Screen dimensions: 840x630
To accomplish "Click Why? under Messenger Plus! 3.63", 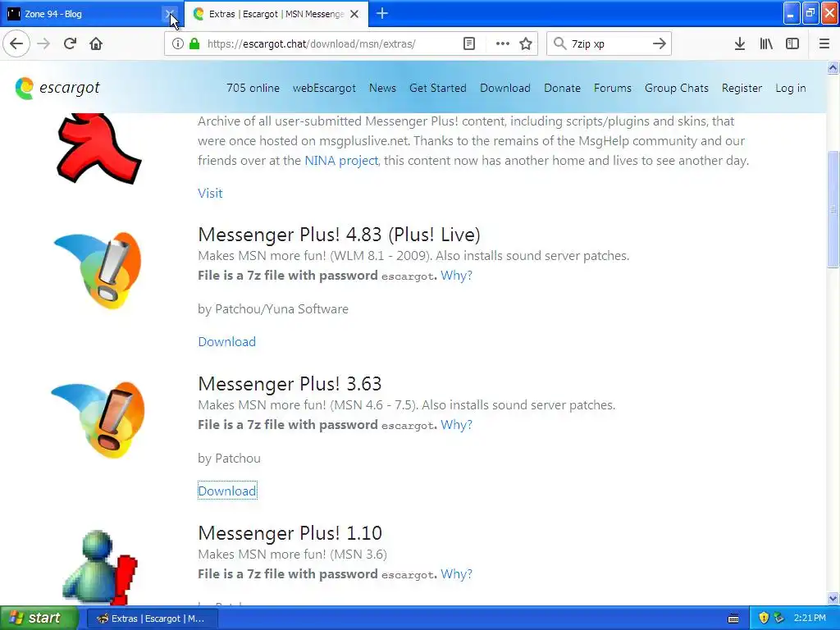I will click(456, 425).
